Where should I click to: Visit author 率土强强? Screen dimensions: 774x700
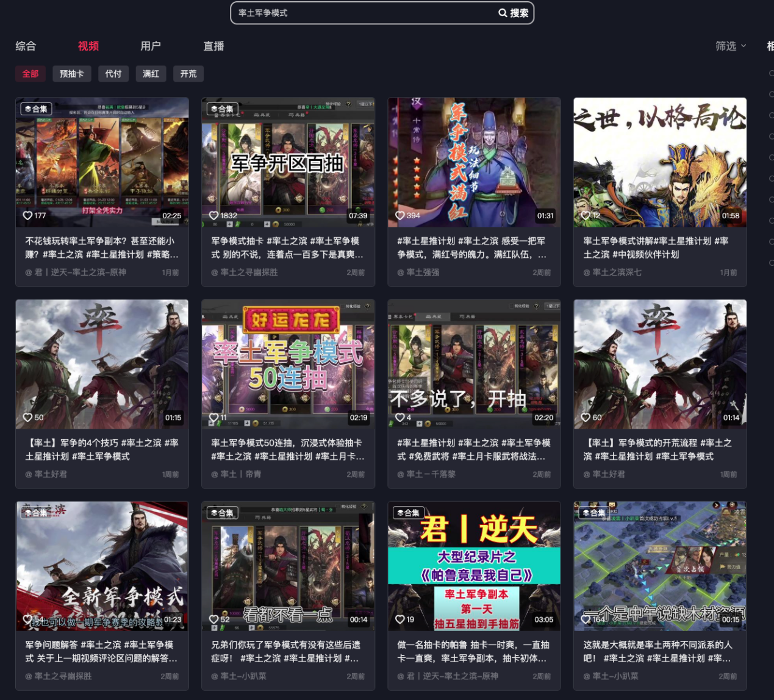418,273
